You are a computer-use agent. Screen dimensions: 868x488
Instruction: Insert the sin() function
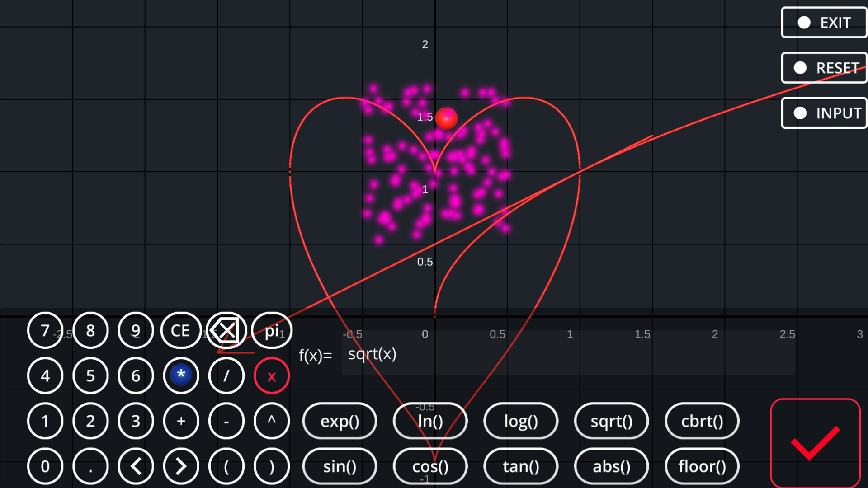click(340, 466)
